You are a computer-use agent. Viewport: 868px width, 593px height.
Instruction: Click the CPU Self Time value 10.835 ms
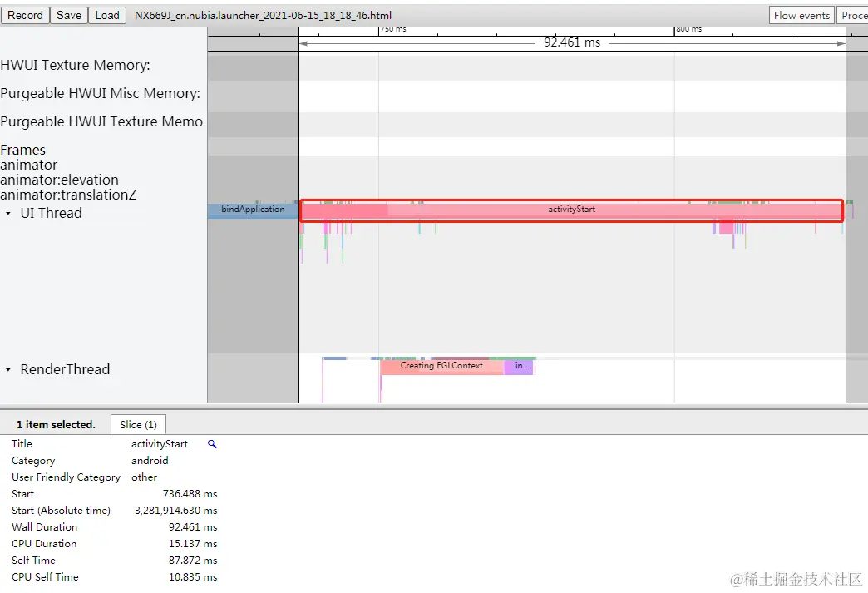193,577
